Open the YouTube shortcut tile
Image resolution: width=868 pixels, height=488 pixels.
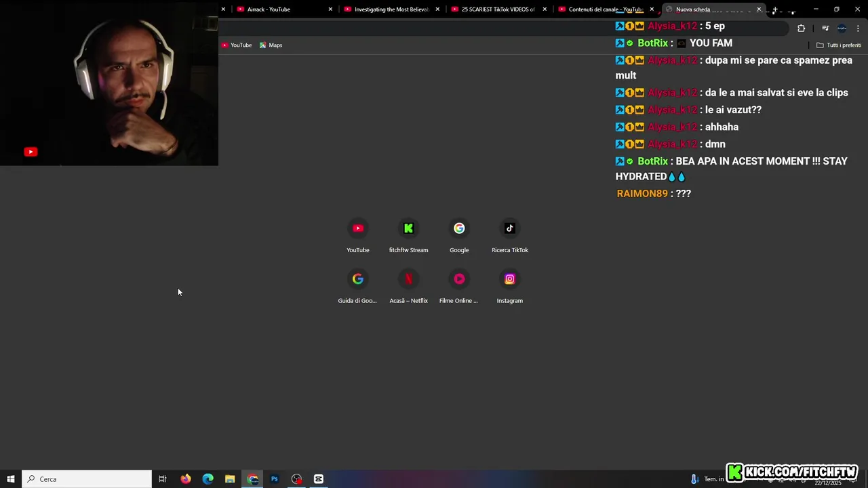[358, 236]
